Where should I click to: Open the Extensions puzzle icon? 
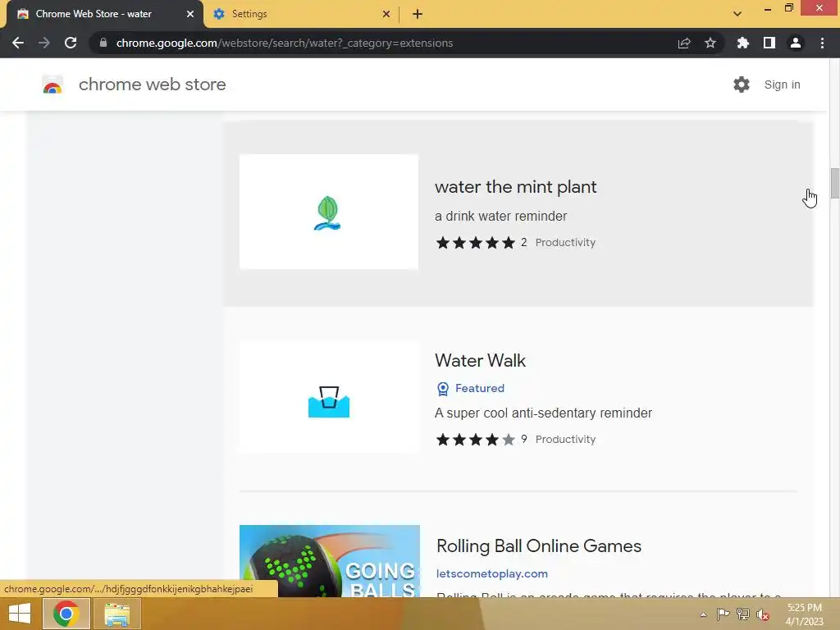[742, 43]
